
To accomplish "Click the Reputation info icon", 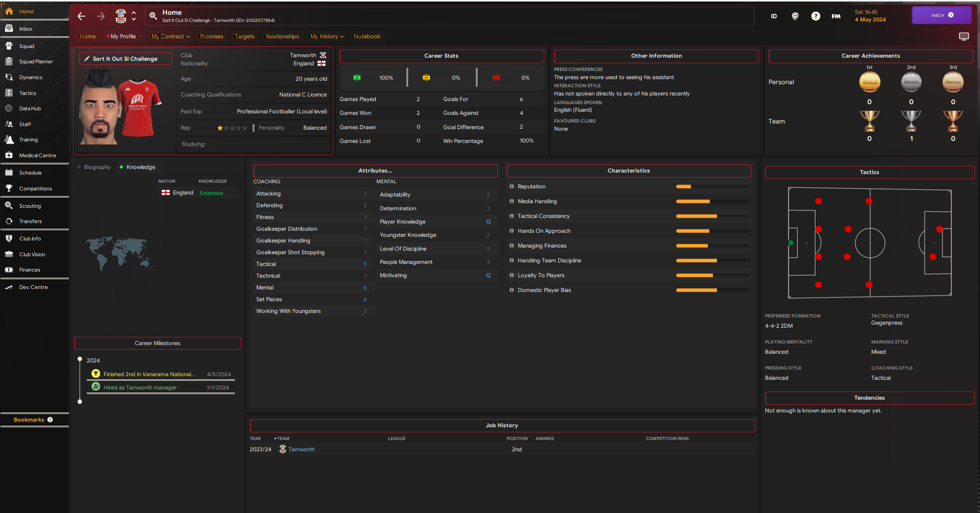I will pyautogui.click(x=512, y=186).
